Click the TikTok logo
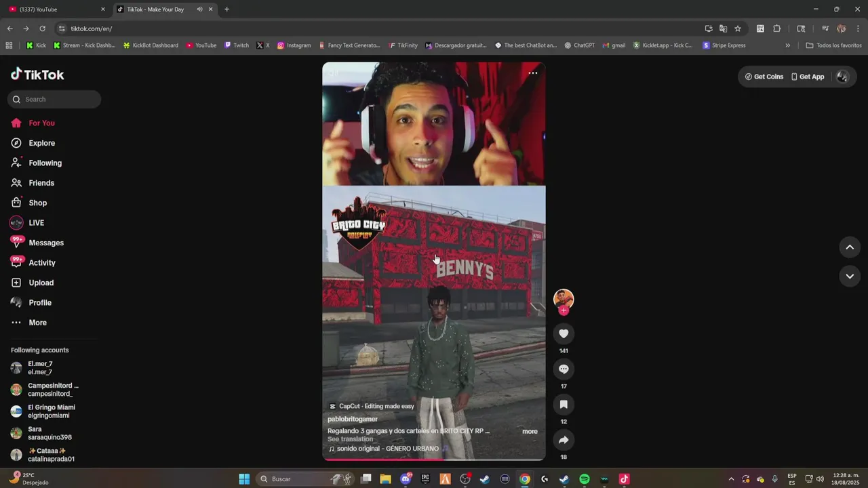Image resolution: width=868 pixels, height=488 pixels. tap(37, 75)
